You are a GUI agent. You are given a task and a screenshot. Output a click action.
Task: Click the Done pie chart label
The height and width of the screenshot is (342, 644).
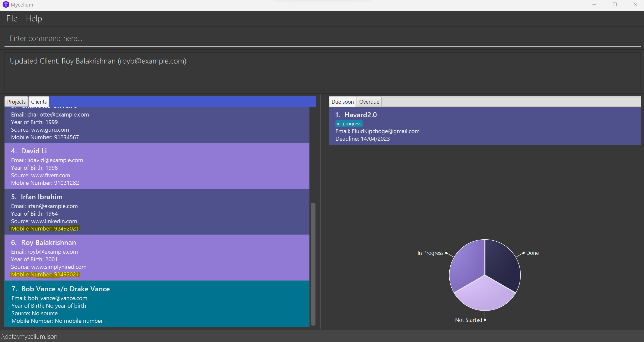pyautogui.click(x=532, y=253)
